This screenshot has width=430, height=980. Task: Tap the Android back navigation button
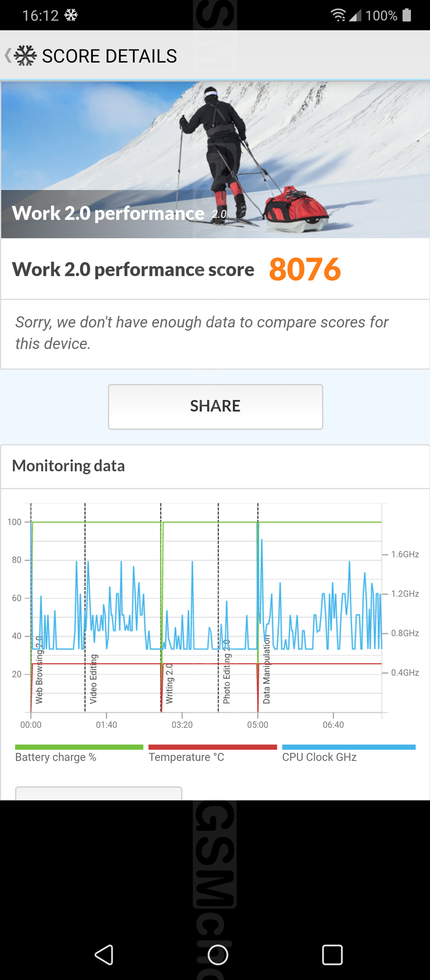point(104,955)
